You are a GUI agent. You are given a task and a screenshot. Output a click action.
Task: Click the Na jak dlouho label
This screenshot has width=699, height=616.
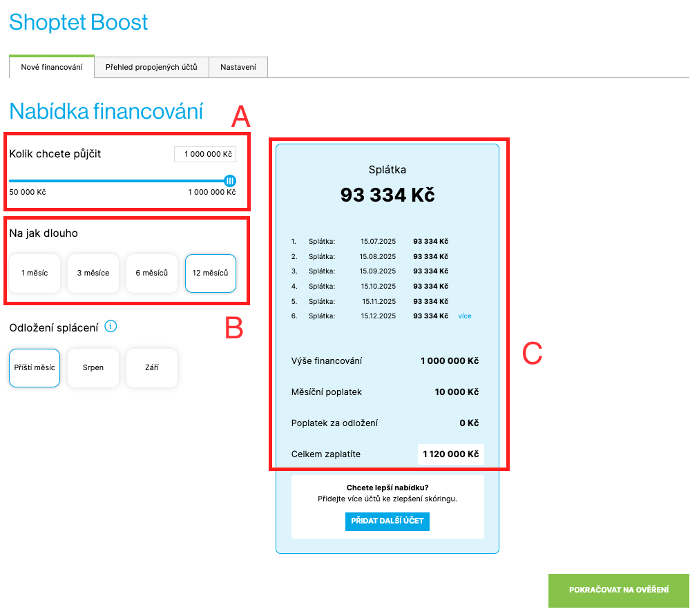[x=44, y=233]
